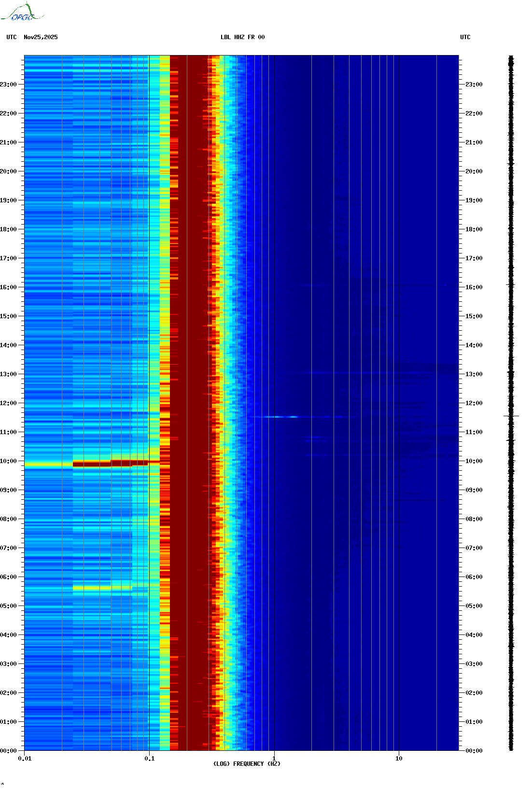Screen dimensions: 532x789
Task: Click the 0.1 frequency axis tick label
Action: coord(150,759)
